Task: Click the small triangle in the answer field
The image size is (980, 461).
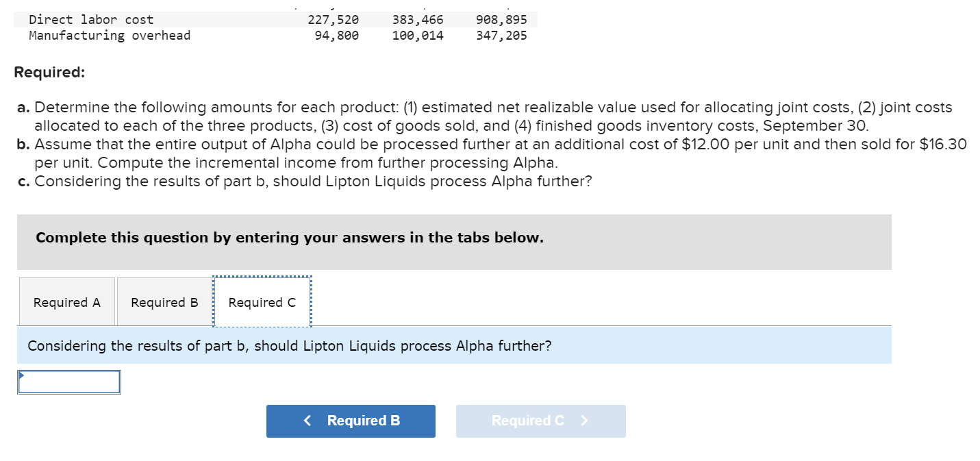Action: (22, 375)
